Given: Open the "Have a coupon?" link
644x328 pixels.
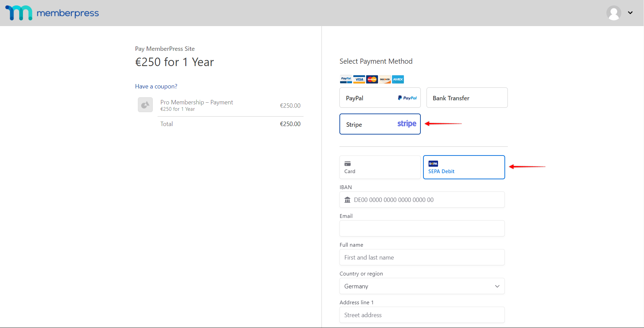Looking at the screenshot, I should pos(156,86).
